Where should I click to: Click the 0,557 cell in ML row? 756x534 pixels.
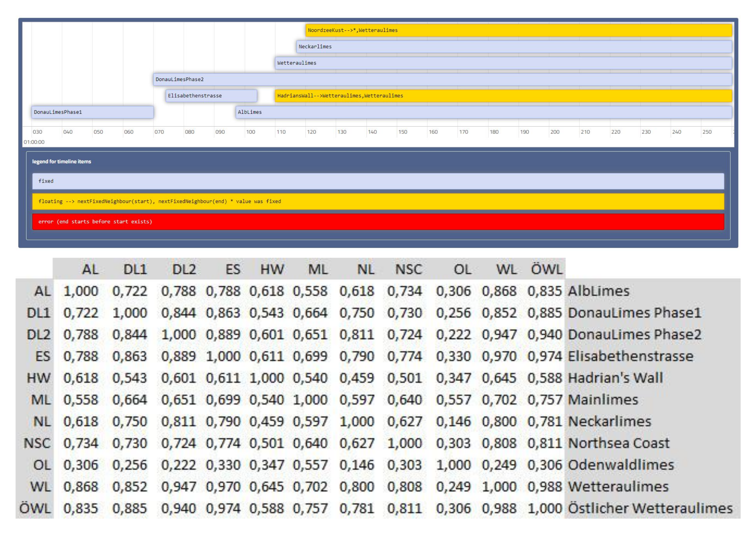tap(453, 400)
